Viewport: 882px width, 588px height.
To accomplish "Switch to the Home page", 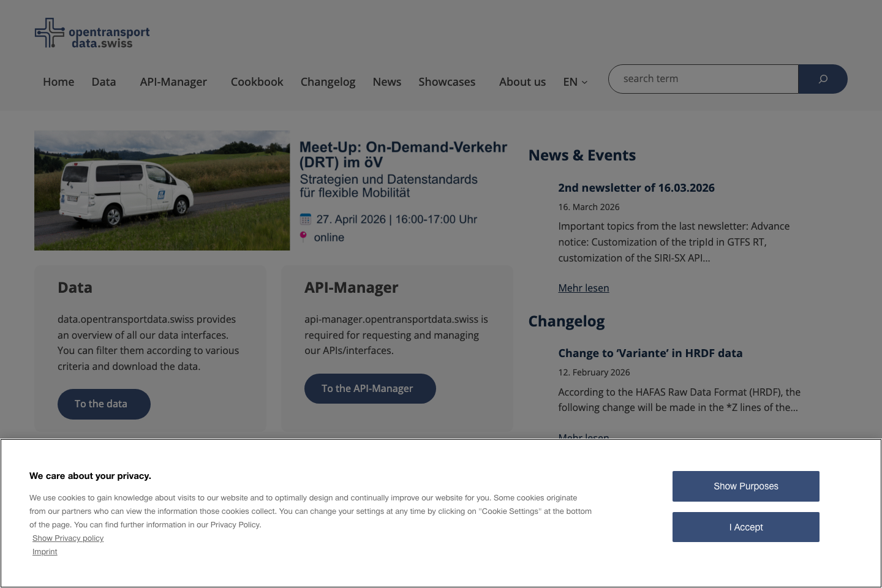I will pos(58,81).
